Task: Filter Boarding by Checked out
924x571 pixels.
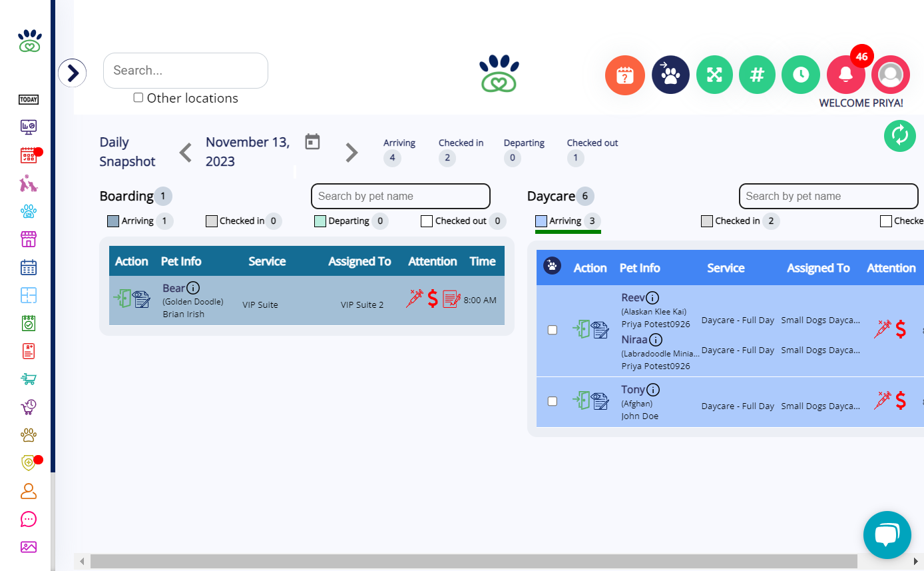Action: pos(463,221)
